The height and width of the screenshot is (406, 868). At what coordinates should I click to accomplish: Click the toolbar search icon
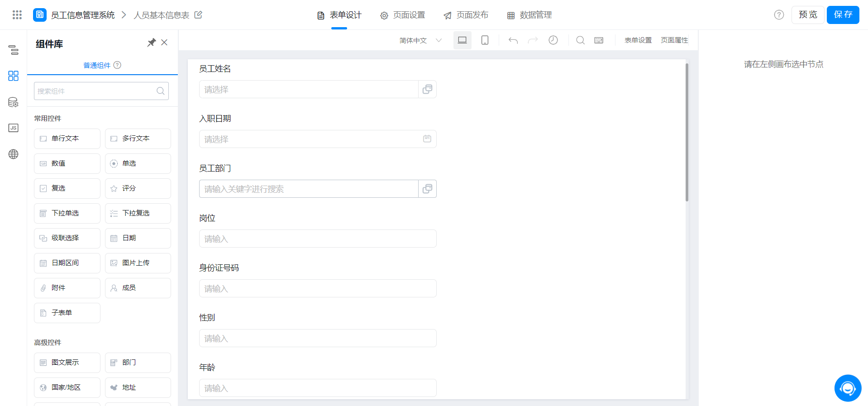point(580,40)
